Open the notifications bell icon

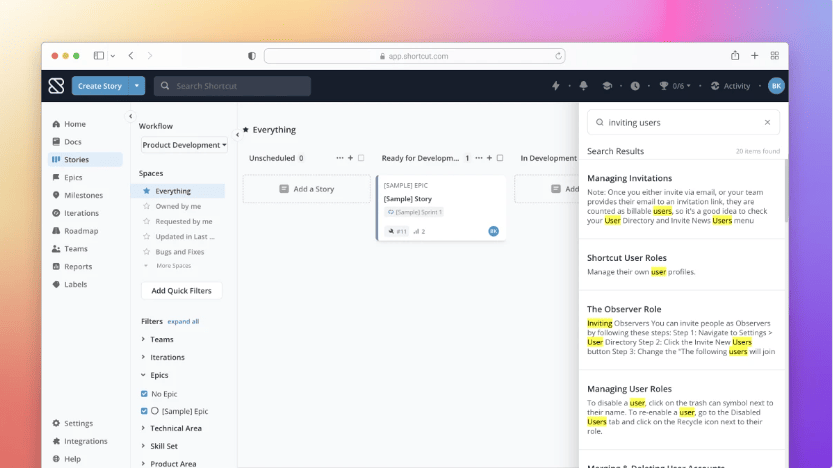click(x=583, y=86)
